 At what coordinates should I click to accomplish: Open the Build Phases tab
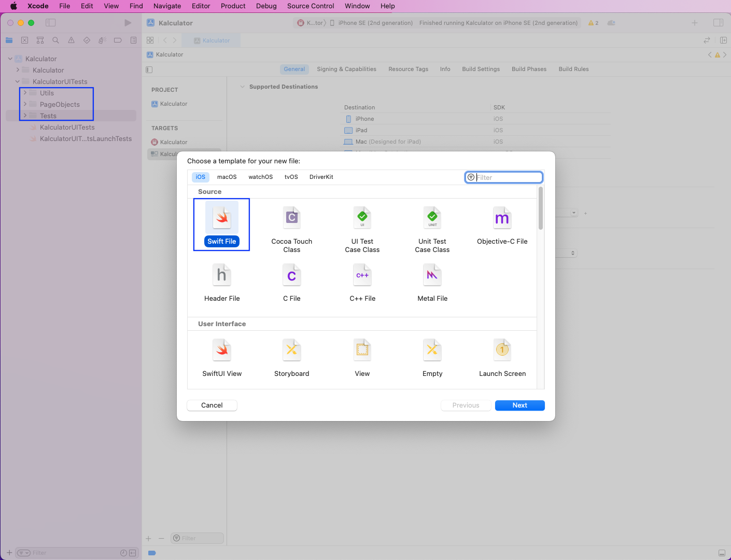(529, 69)
